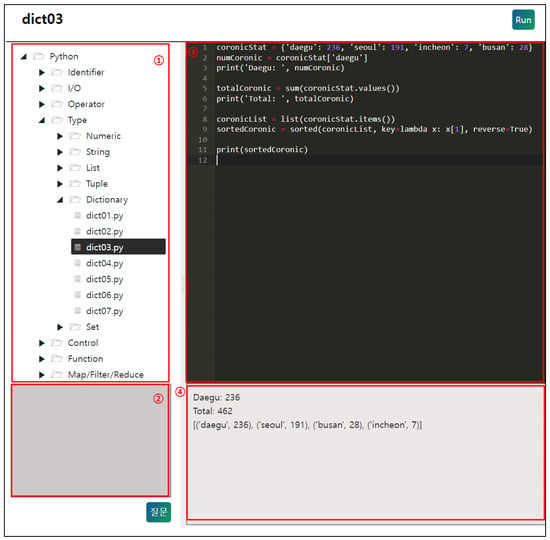The height and width of the screenshot is (540, 550).
Task: Select the Tuple folder label
Action: pyautogui.click(x=97, y=184)
